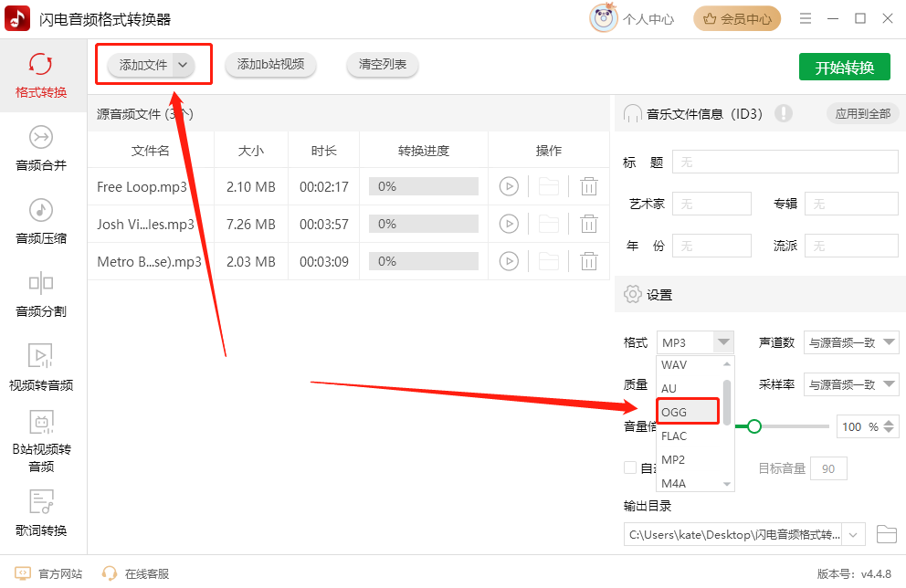Delete Josh Vi...les.mp3 with trash icon

point(589,224)
